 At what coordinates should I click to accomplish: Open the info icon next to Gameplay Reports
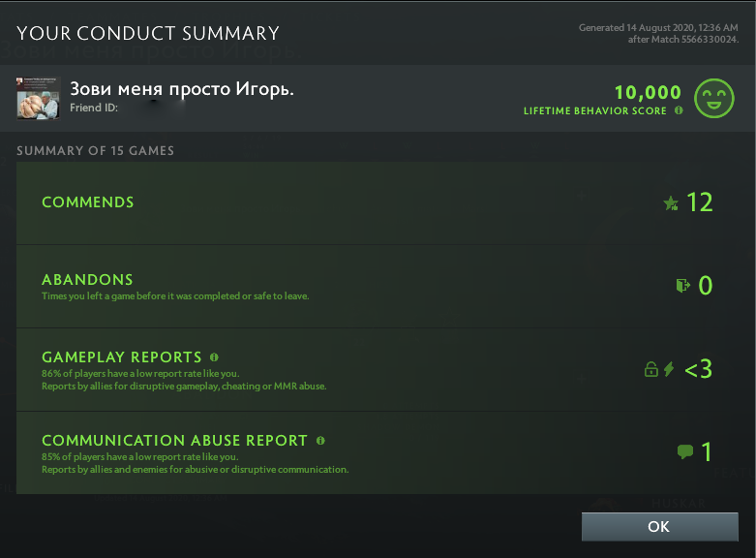(214, 356)
